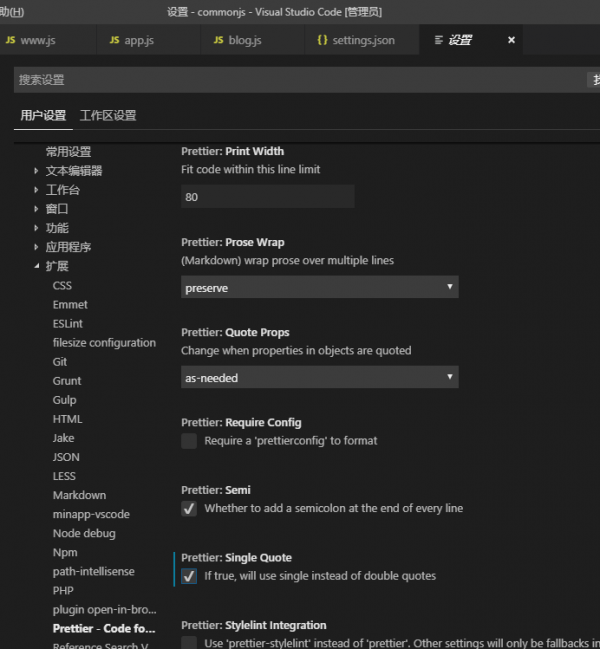Enable the Require Config checkbox
This screenshot has height=649, width=600.
(189, 441)
